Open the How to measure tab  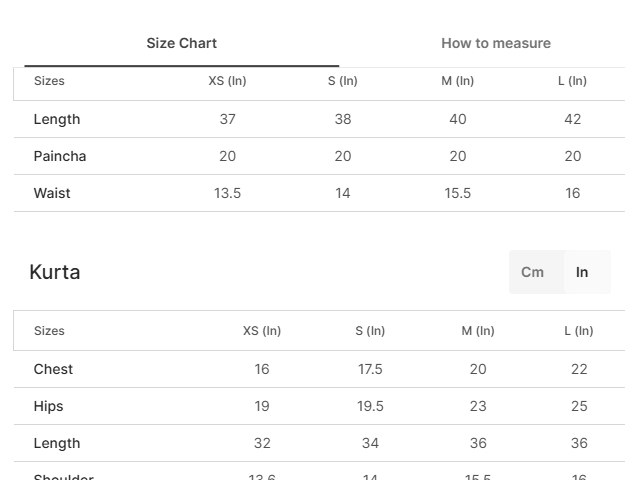496,43
